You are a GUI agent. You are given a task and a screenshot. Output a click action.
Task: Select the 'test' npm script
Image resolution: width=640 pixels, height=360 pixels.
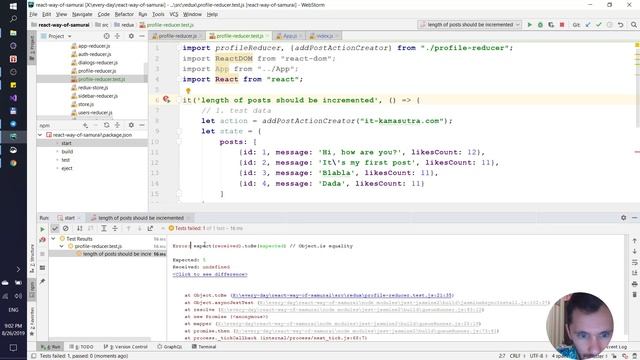tap(66, 160)
